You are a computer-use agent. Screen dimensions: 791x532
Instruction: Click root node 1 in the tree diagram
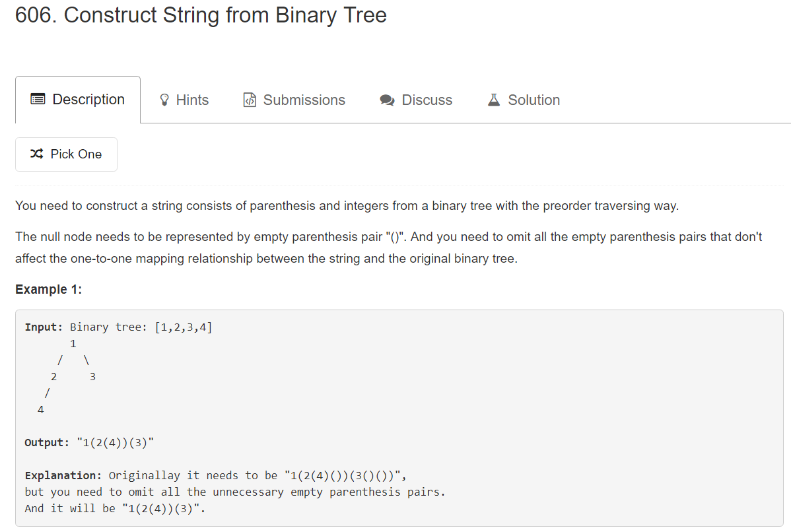(x=73, y=343)
